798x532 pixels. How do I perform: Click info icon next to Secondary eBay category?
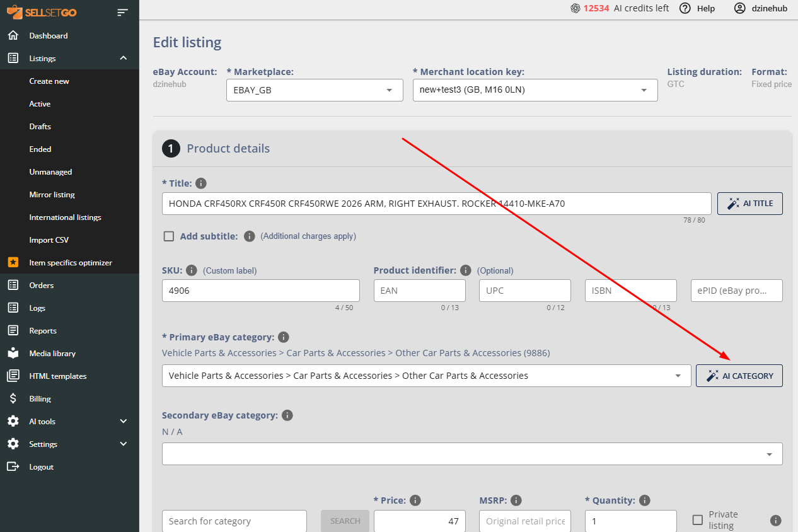click(287, 415)
